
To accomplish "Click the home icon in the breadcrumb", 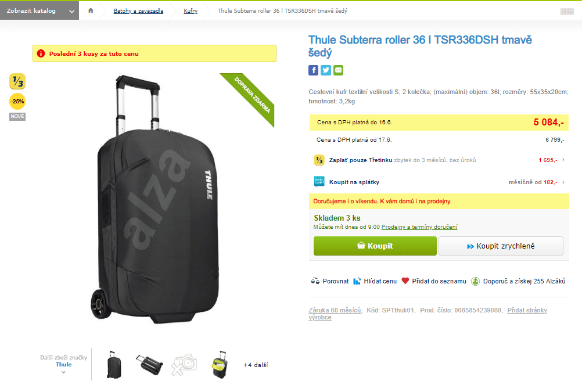I will coord(91,10).
